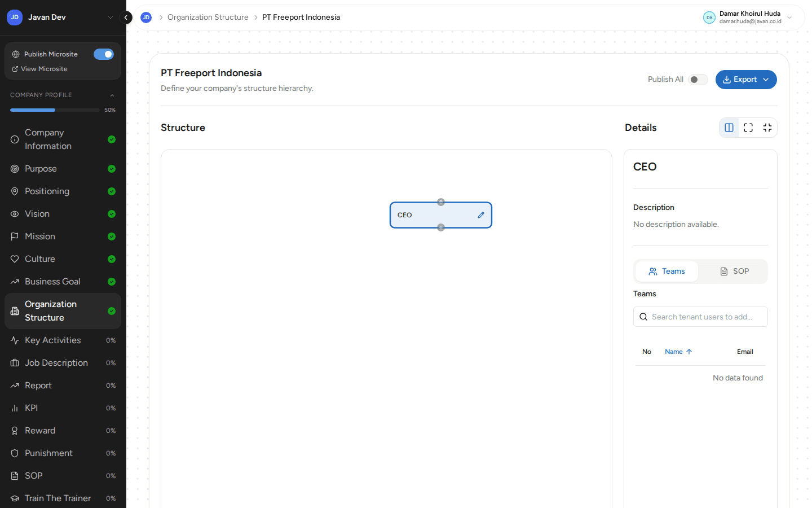Image resolution: width=812 pixels, height=508 pixels.
Task: Click the Javan Dev workspace avatar
Action: point(15,17)
